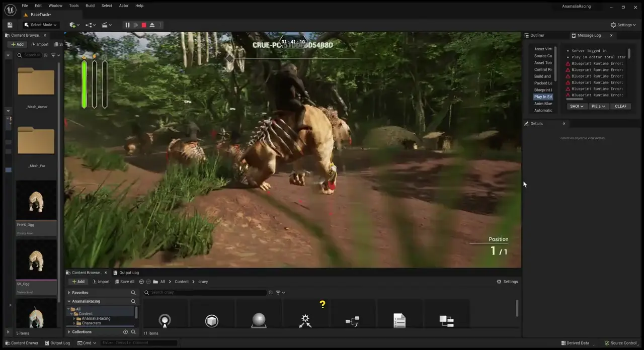Screen dimensions: 644x350
Task: Select the Characters folder in tree
Action: point(91,323)
